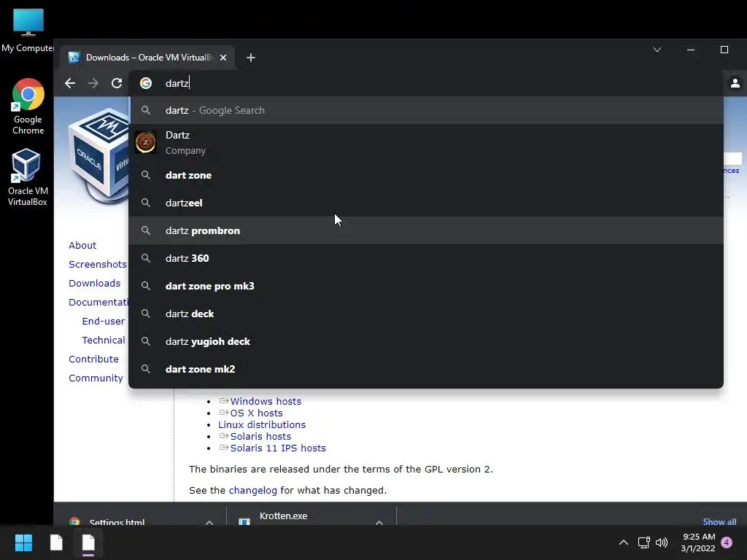Open the Linux distributions link
Screen dimensions: 747x560
pos(262,425)
